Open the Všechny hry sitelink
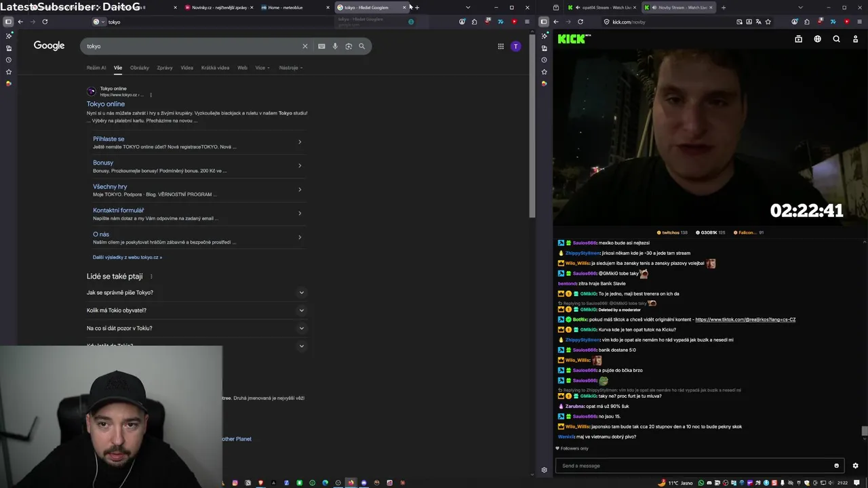The width and height of the screenshot is (868, 488). coord(110,186)
